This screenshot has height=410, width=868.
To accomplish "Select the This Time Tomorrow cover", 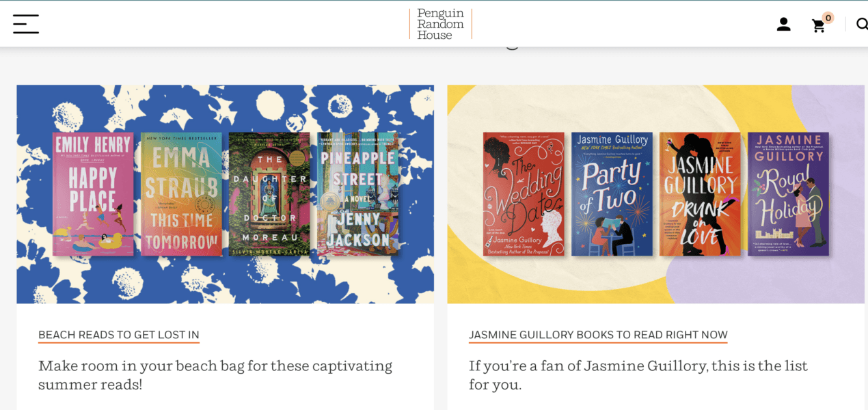I will coord(180,193).
